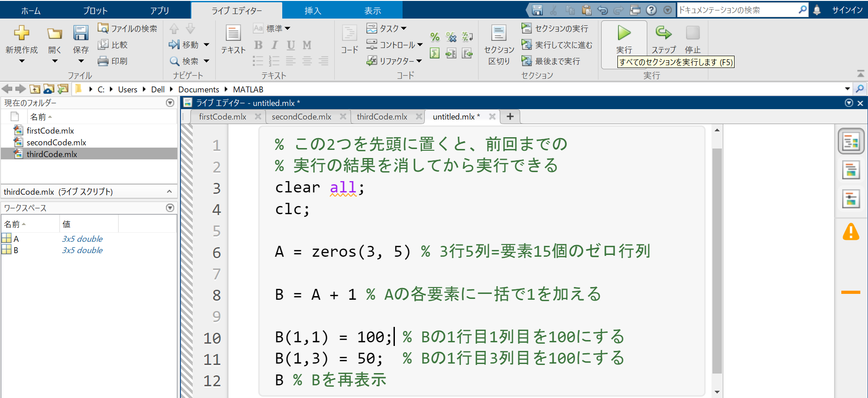Switch to the プロット tab
The height and width of the screenshot is (398, 868).
[x=95, y=10]
